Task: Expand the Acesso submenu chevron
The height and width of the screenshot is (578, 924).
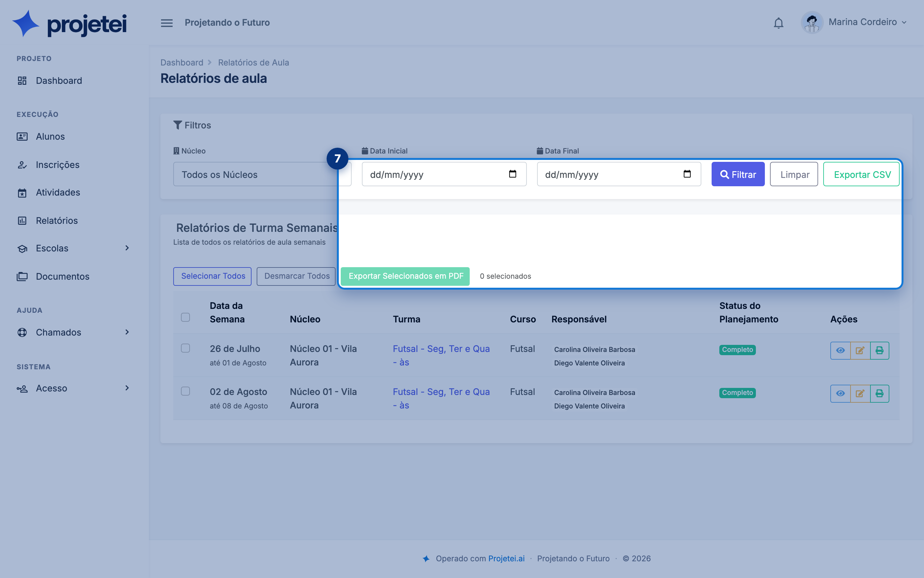Action: pyautogui.click(x=127, y=388)
